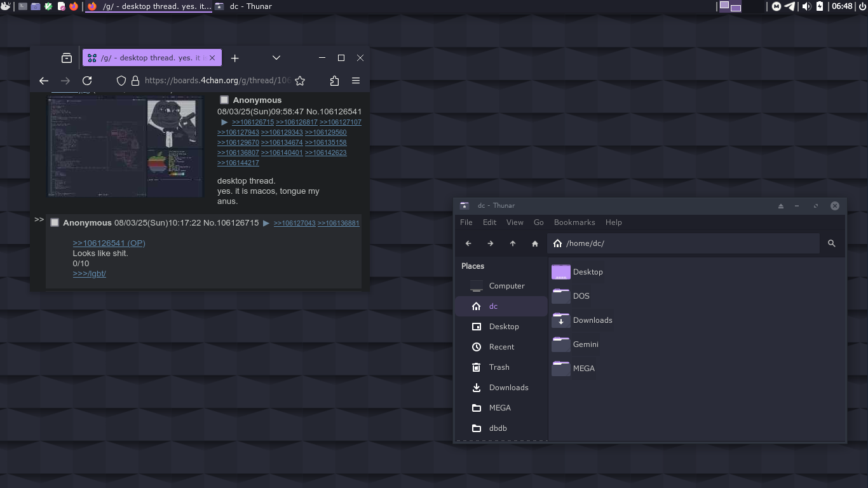Launch the terminal from the top panel
The height and width of the screenshot is (488, 868).
point(23,6)
